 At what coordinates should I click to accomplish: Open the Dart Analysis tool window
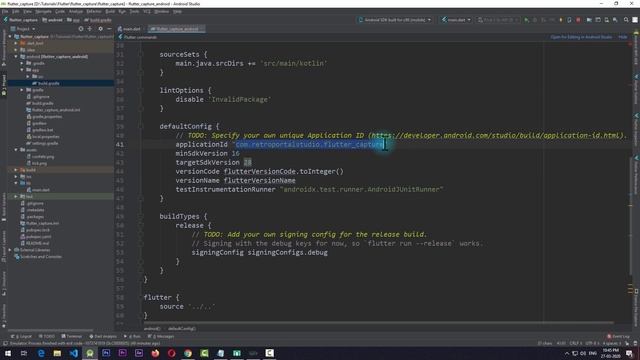[103, 336]
